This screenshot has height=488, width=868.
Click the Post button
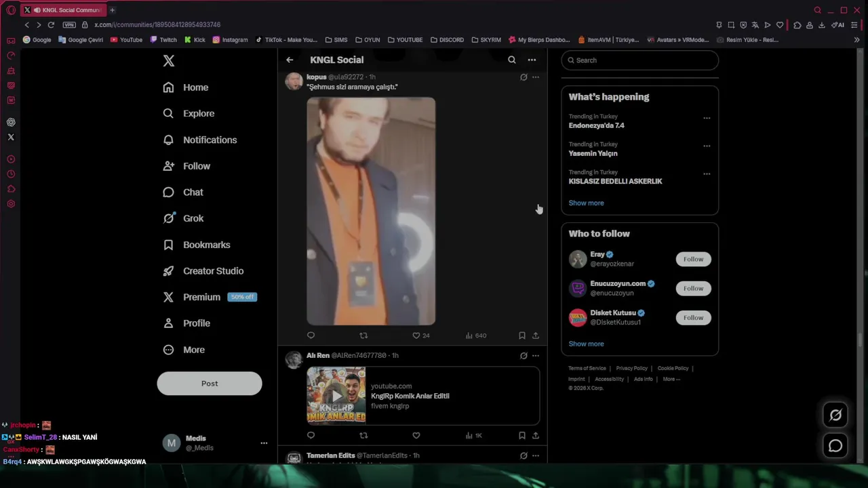pyautogui.click(x=210, y=383)
